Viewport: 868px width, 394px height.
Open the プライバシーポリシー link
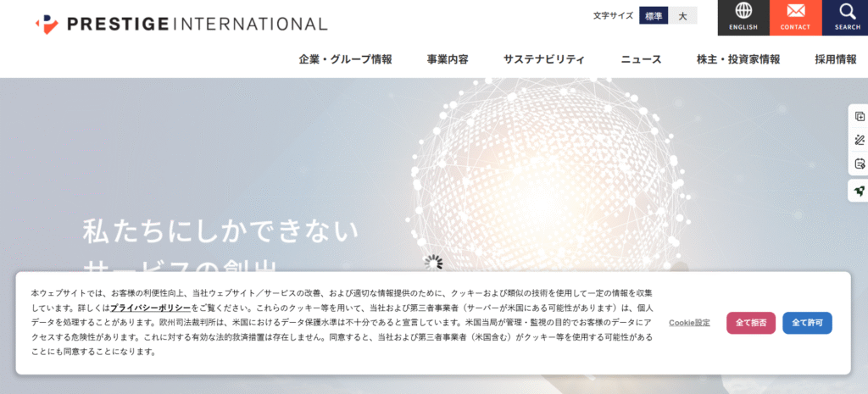pyautogui.click(x=150, y=308)
